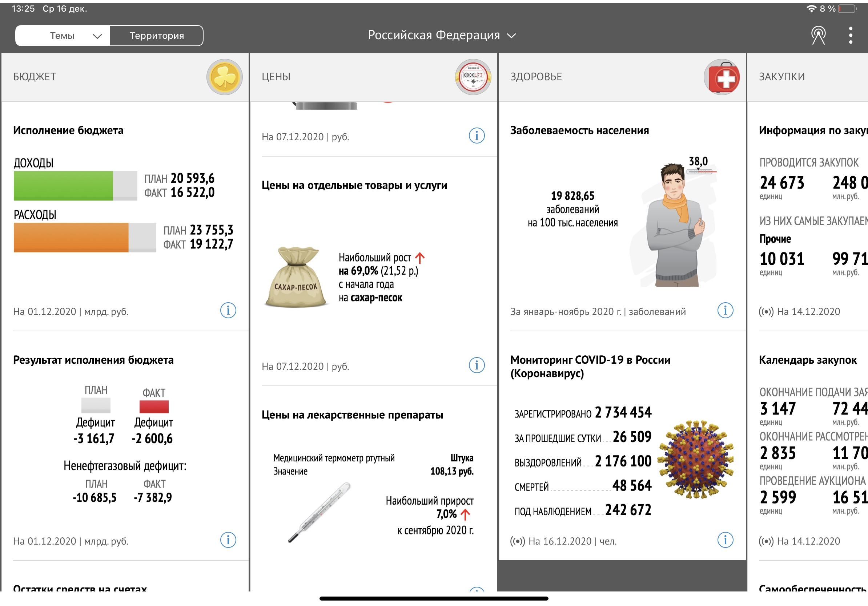Image resolution: width=868 pixels, height=606 pixels.
Task: Show info for Исполнение бюджета card
Action: point(228,311)
